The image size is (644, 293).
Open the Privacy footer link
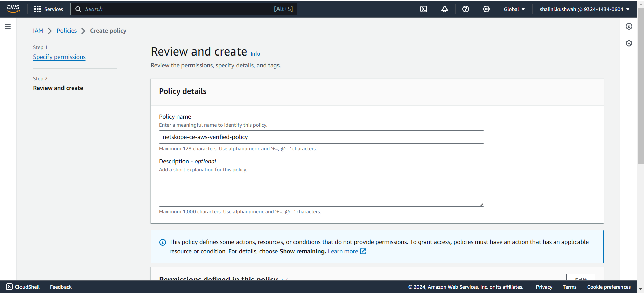coord(544,287)
